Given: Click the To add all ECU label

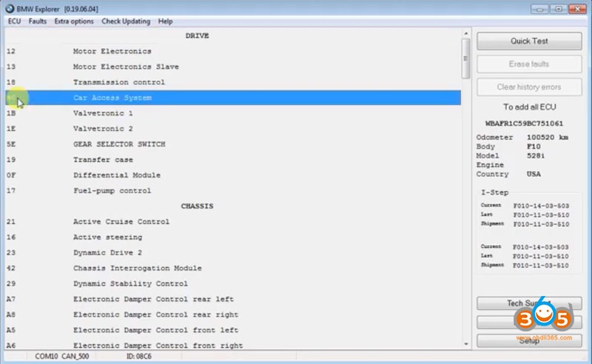Looking at the screenshot, I should (x=529, y=107).
